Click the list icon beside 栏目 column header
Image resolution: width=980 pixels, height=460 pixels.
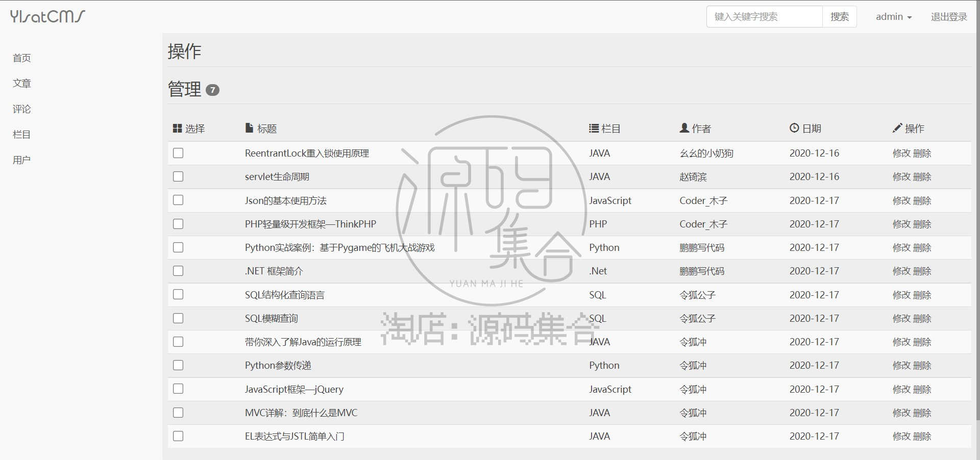pos(594,129)
